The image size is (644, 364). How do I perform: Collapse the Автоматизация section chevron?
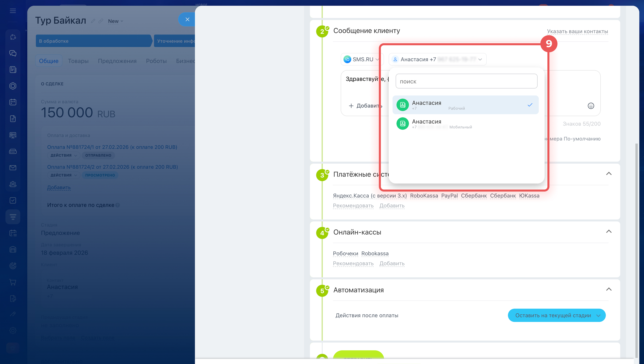(x=608, y=289)
